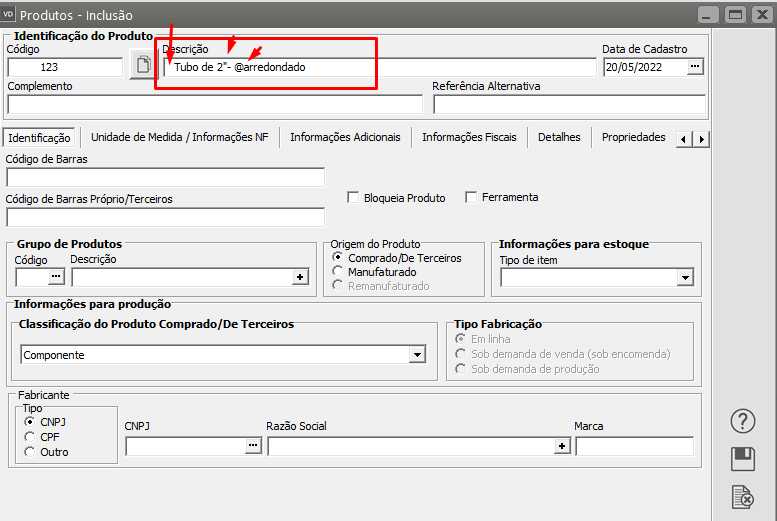777x521 pixels.
Task: Click the save floppy disk icon
Action: [x=742, y=459]
